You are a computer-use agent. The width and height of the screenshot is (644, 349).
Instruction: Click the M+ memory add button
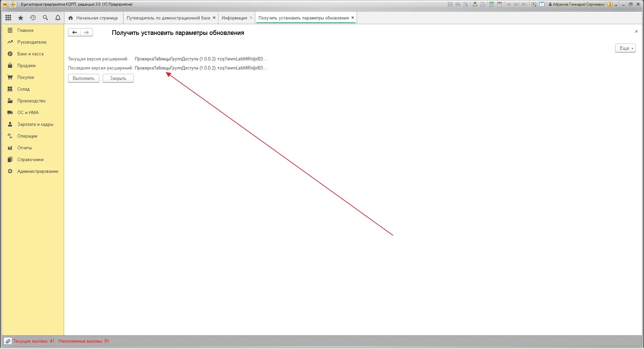click(517, 4)
